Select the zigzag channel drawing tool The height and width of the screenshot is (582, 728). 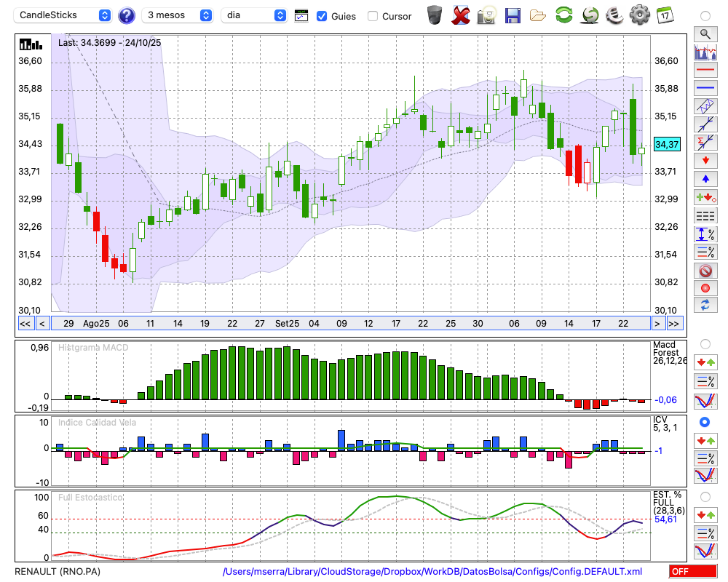(705, 106)
